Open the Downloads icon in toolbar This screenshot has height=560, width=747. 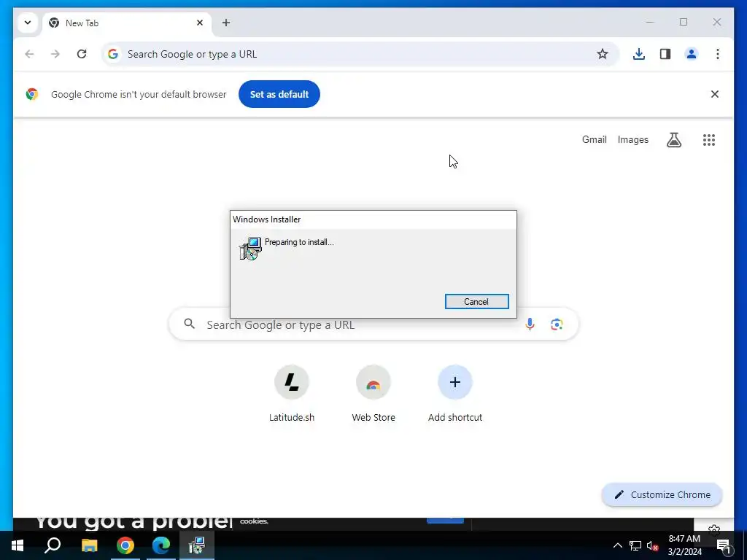coord(639,54)
